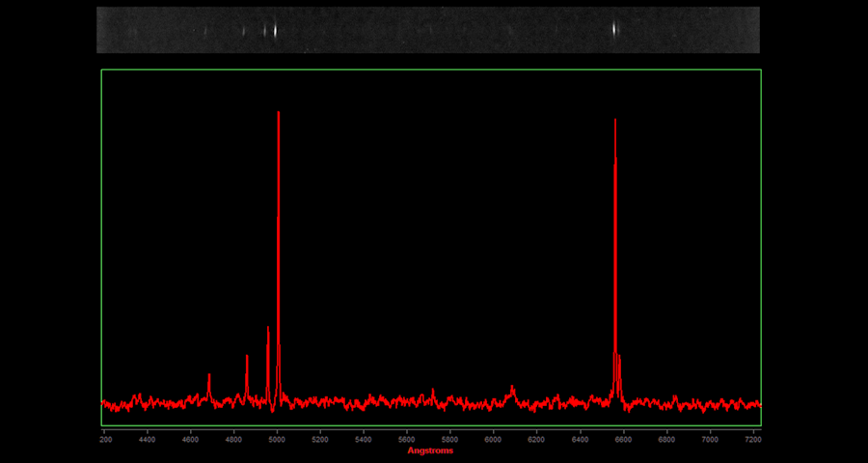Select the 5400 wavelength axis label

364,439
